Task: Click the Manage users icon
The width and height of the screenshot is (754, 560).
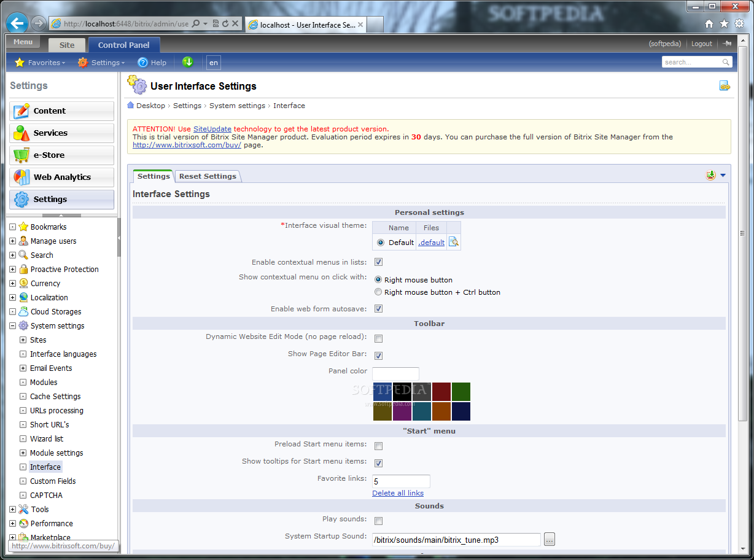Action: [x=23, y=241]
